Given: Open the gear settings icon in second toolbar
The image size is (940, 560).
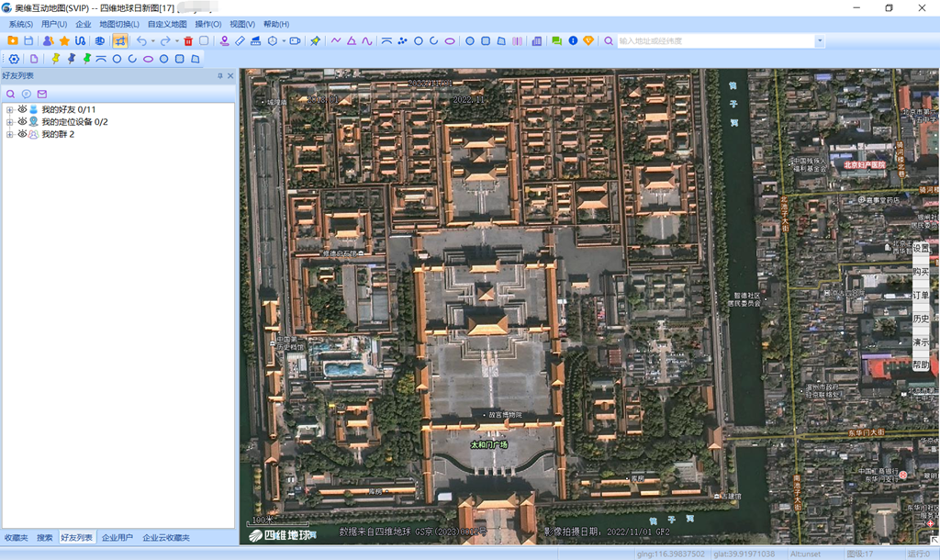Looking at the screenshot, I should pyautogui.click(x=14, y=59).
